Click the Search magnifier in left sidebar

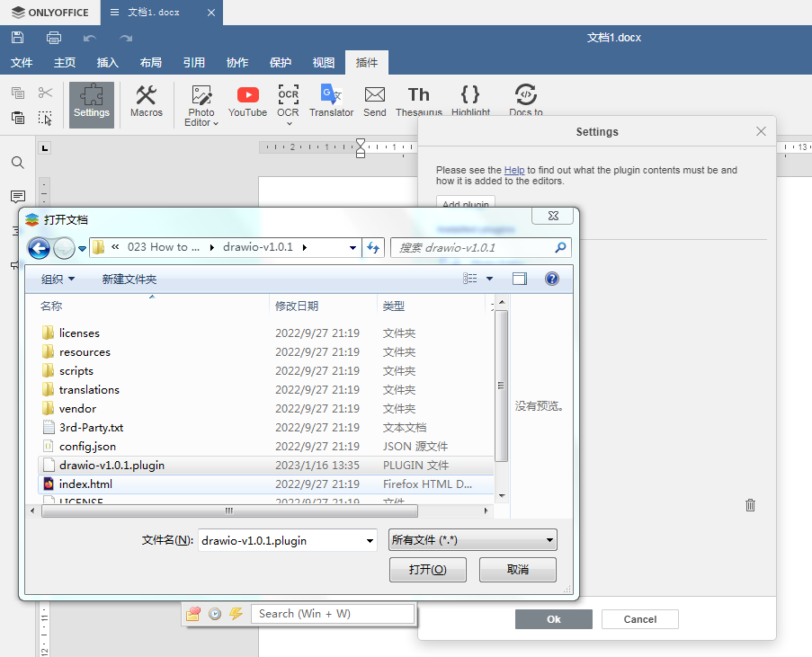[x=18, y=163]
